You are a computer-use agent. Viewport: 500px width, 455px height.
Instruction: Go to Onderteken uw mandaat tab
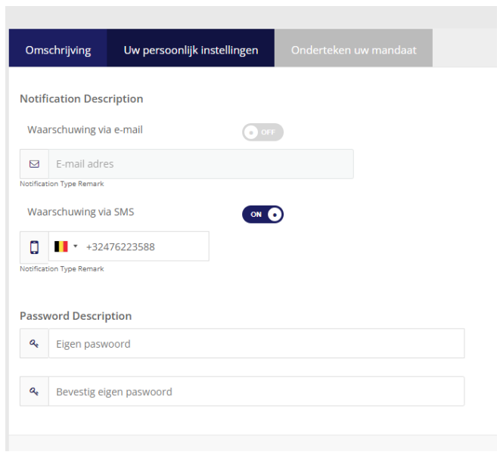click(354, 48)
